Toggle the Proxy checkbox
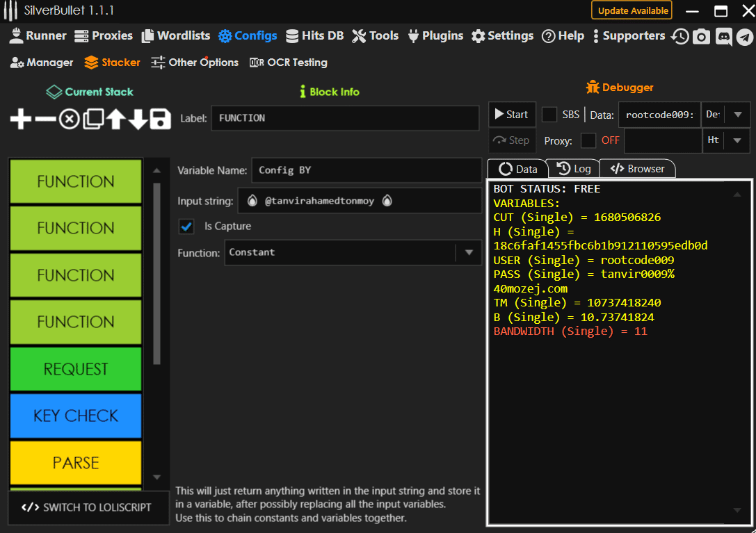Image resolution: width=756 pixels, height=533 pixels. pyautogui.click(x=588, y=140)
